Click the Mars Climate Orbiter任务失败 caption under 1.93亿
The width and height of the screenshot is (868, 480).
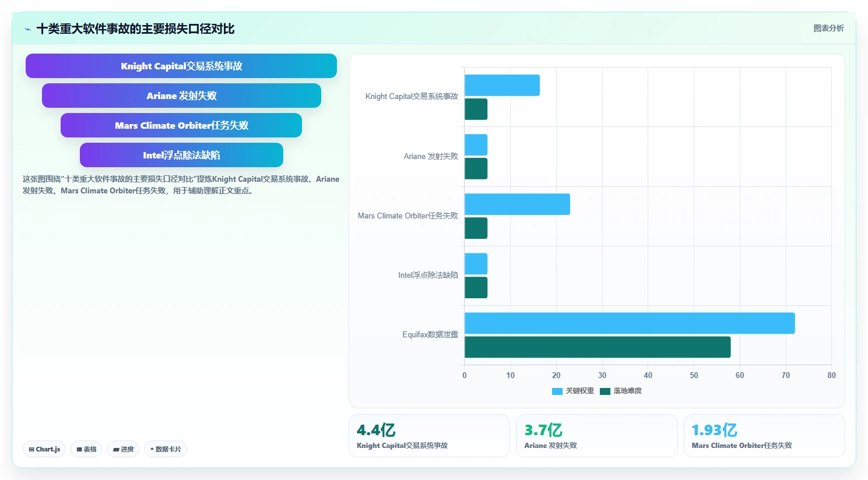[x=742, y=446]
